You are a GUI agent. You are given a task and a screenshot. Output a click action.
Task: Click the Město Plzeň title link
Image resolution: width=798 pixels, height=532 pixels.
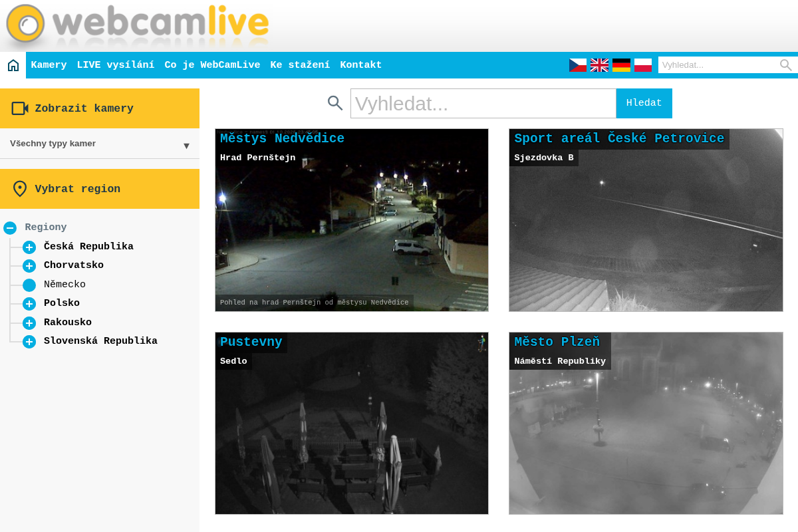[557, 342]
